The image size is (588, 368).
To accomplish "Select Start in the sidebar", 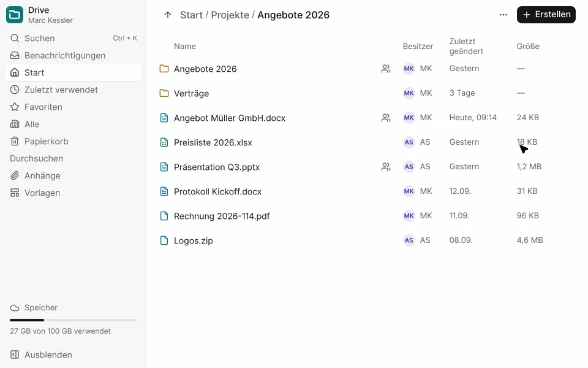I will coord(73,72).
